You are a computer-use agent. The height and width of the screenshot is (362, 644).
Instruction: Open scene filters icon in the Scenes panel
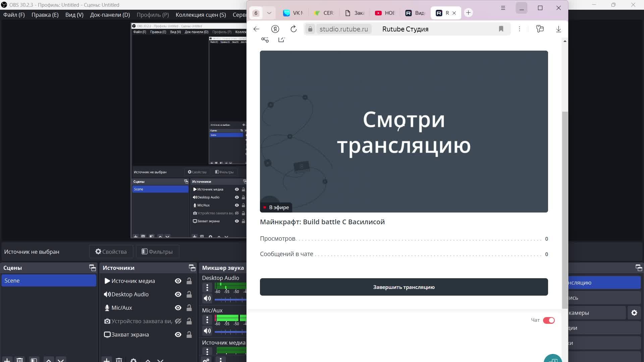[x=34, y=360]
